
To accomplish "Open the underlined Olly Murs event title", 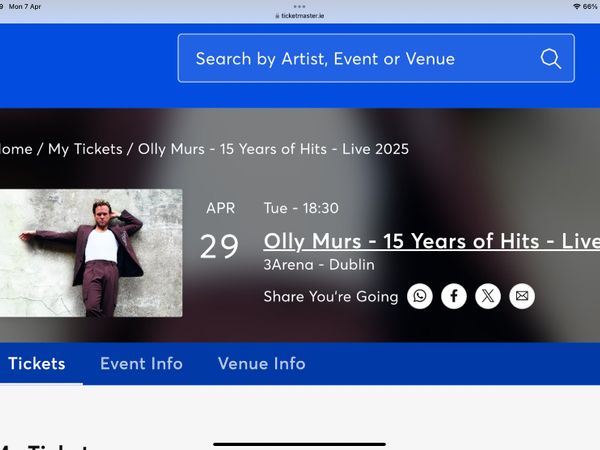I will [431, 241].
